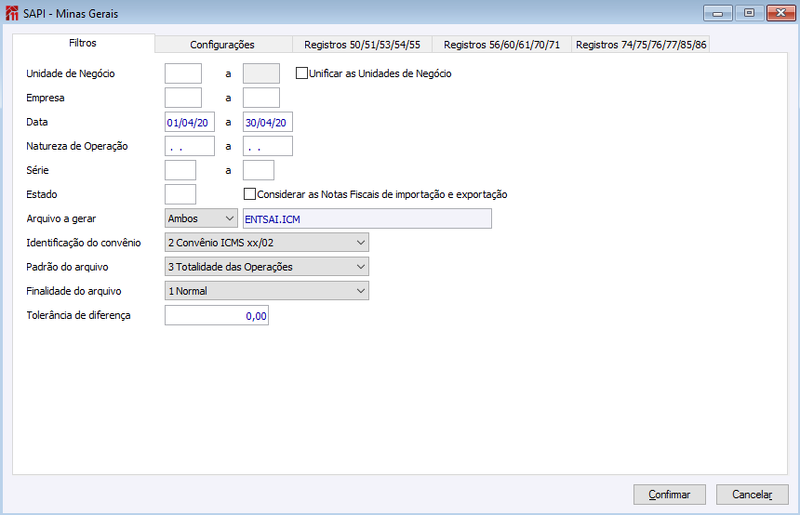Click the Estado input field
The height and width of the screenshot is (515, 800).
pyautogui.click(x=180, y=194)
